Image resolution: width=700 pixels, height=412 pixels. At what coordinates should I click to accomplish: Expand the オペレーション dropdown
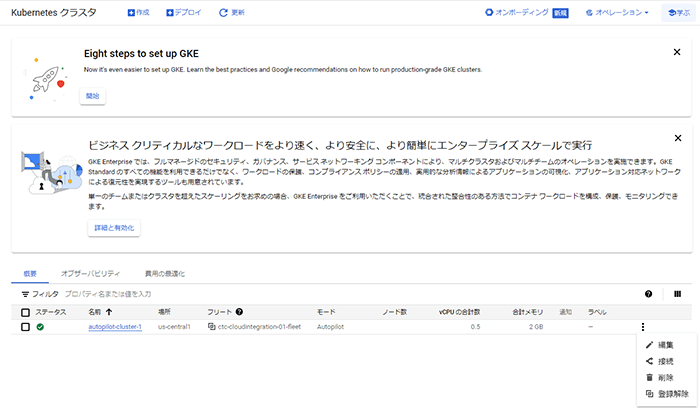pyautogui.click(x=617, y=12)
